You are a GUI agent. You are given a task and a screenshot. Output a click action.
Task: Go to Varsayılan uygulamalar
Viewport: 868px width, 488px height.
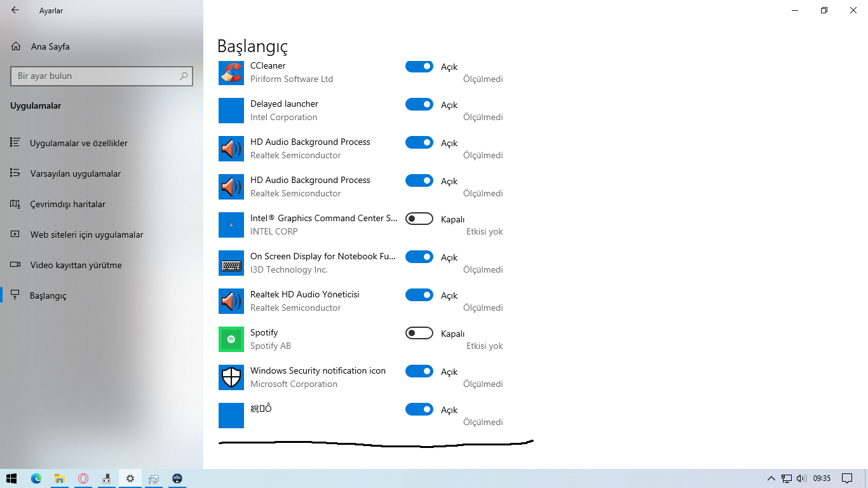point(102,173)
